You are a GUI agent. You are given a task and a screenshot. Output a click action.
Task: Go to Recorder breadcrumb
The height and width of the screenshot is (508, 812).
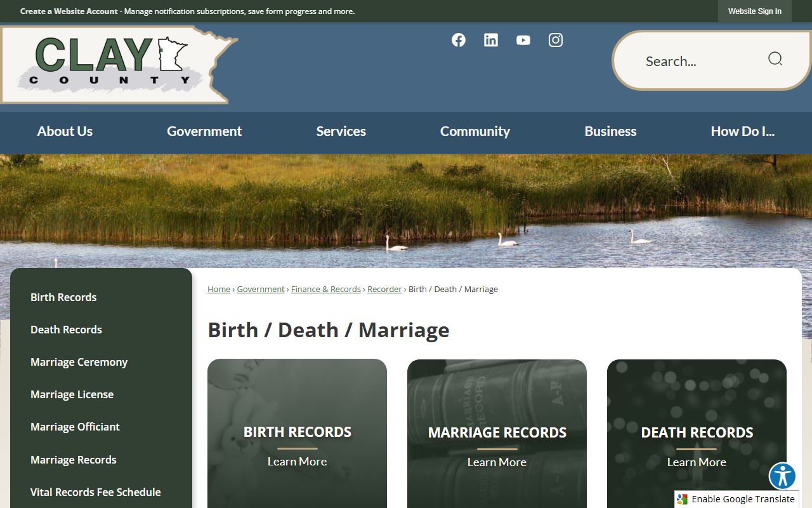(384, 289)
